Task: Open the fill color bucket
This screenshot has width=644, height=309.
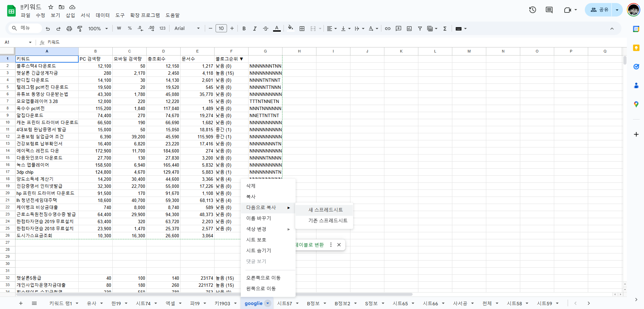Action: tap(291, 29)
